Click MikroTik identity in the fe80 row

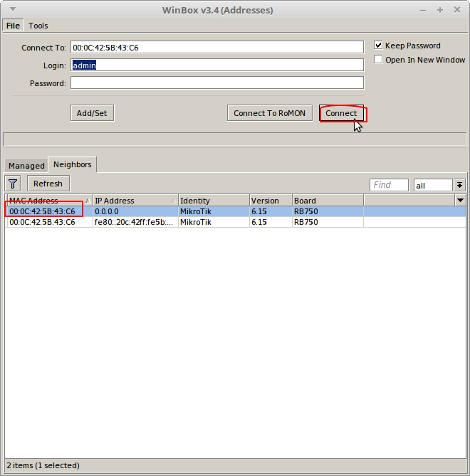click(195, 222)
